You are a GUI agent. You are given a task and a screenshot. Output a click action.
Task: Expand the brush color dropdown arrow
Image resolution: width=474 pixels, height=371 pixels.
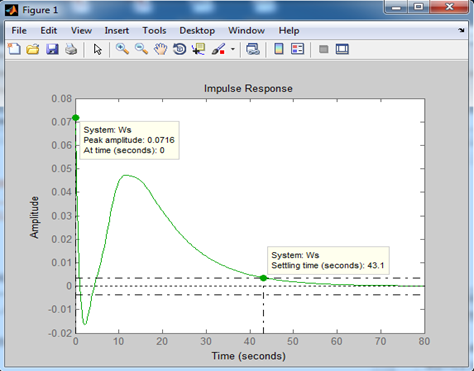[x=233, y=49]
